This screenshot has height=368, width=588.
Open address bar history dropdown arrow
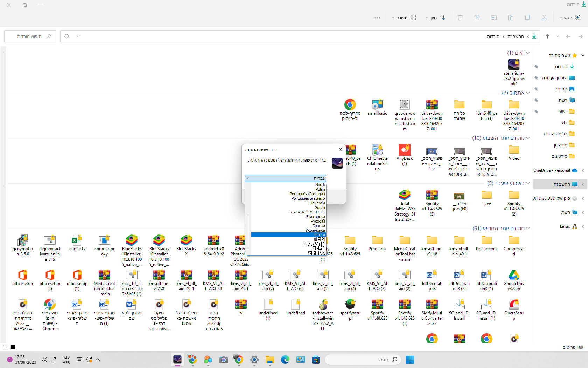click(x=78, y=36)
